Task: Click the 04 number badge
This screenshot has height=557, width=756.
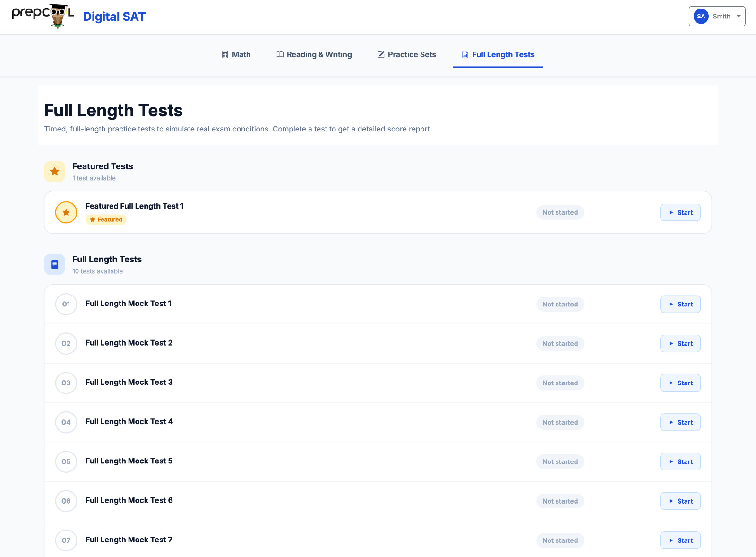Action: click(66, 422)
